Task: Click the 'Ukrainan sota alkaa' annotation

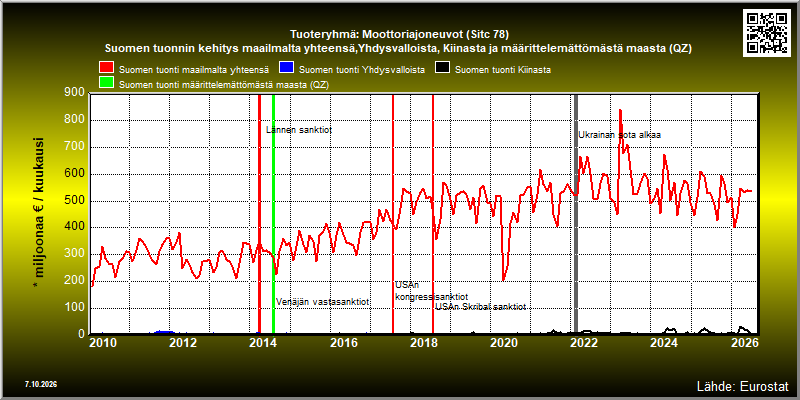Action: pyautogui.click(x=619, y=135)
